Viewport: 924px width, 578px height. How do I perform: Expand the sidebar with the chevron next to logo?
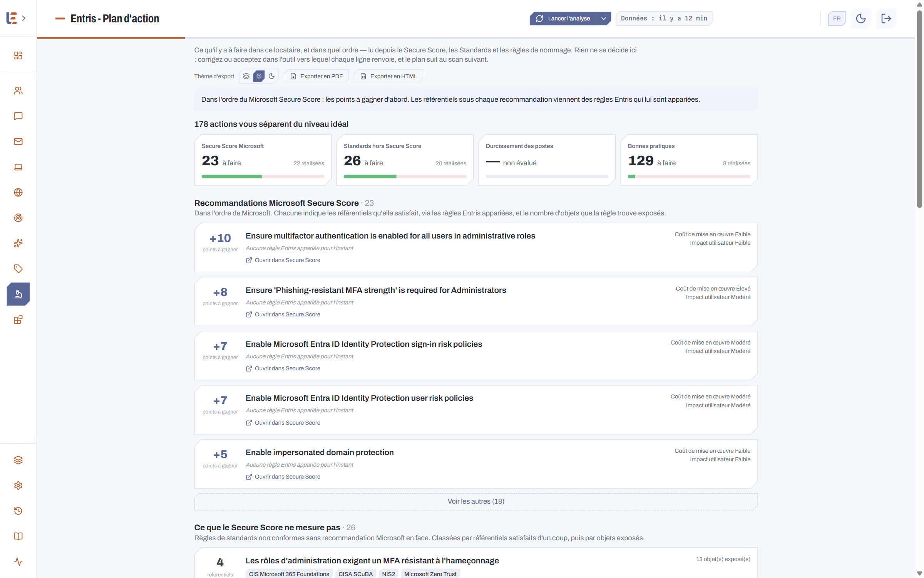pos(24,18)
